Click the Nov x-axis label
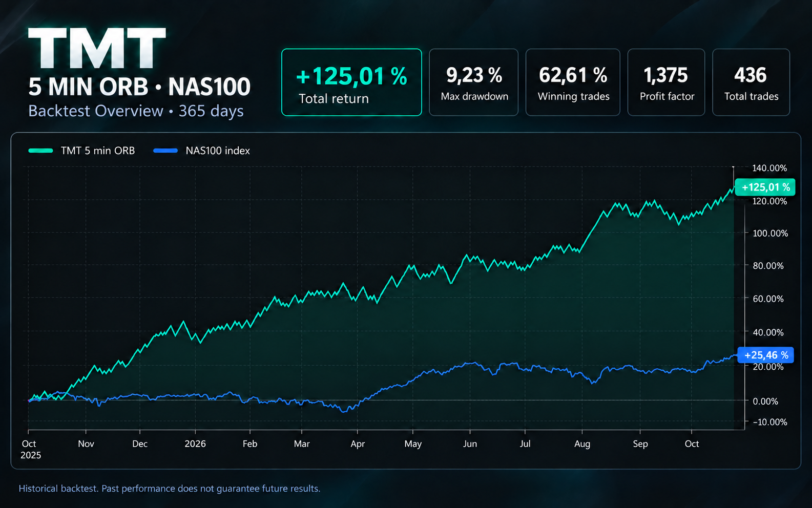This screenshot has height=508, width=812. tap(86, 444)
